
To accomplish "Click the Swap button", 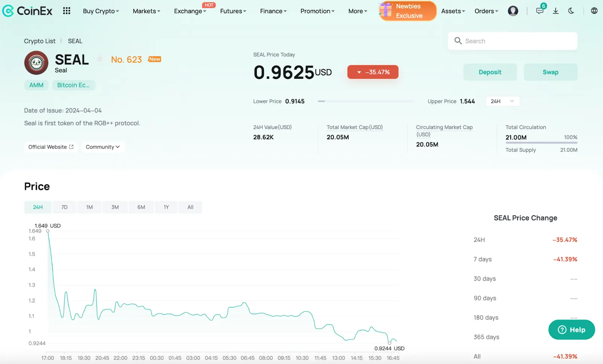I will [551, 72].
